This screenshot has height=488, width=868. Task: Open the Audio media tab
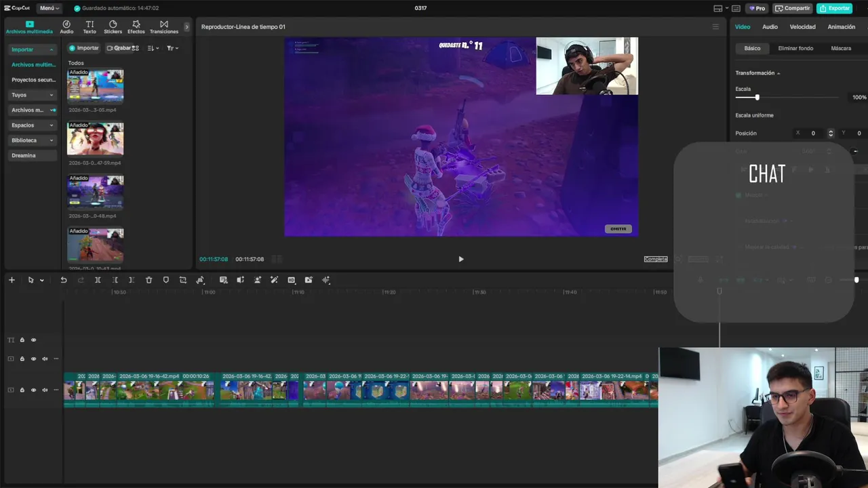click(x=66, y=27)
